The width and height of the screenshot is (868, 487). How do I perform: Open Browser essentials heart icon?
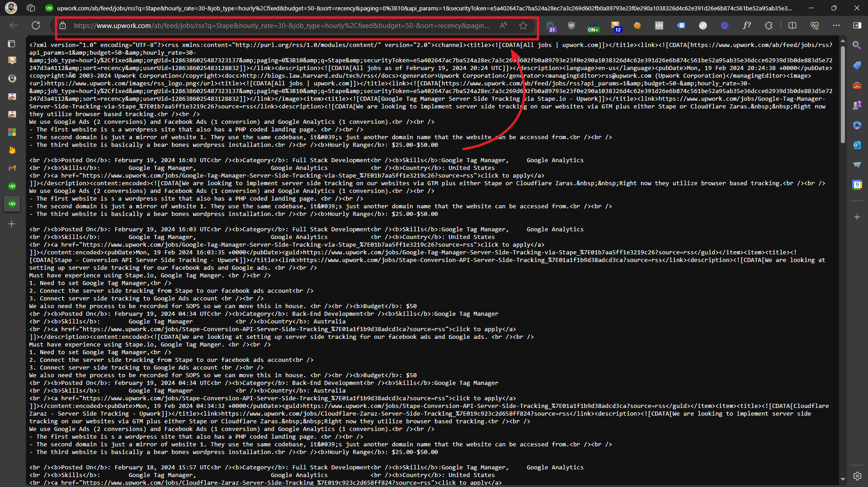[815, 26]
